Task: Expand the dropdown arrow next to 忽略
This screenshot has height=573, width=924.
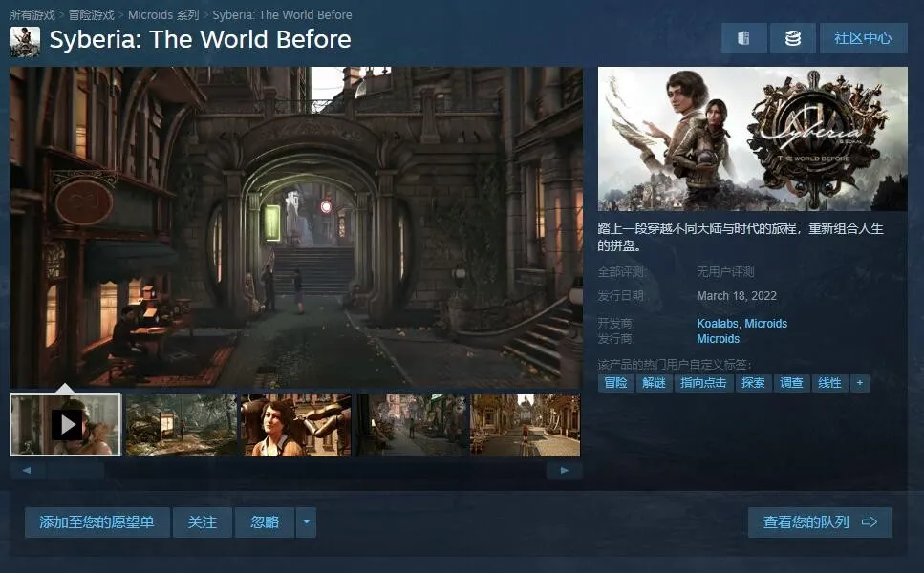Action: tap(306, 522)
